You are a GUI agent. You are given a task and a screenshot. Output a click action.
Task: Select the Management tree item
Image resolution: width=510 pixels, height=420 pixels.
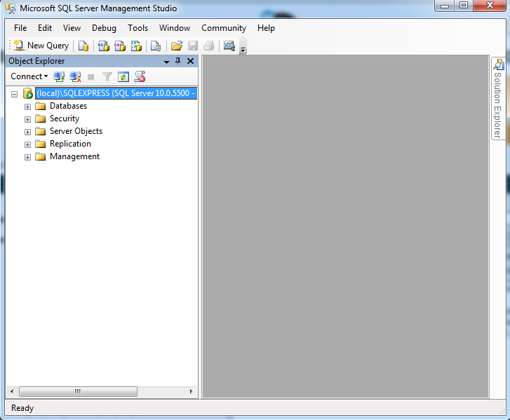(75, 156)
